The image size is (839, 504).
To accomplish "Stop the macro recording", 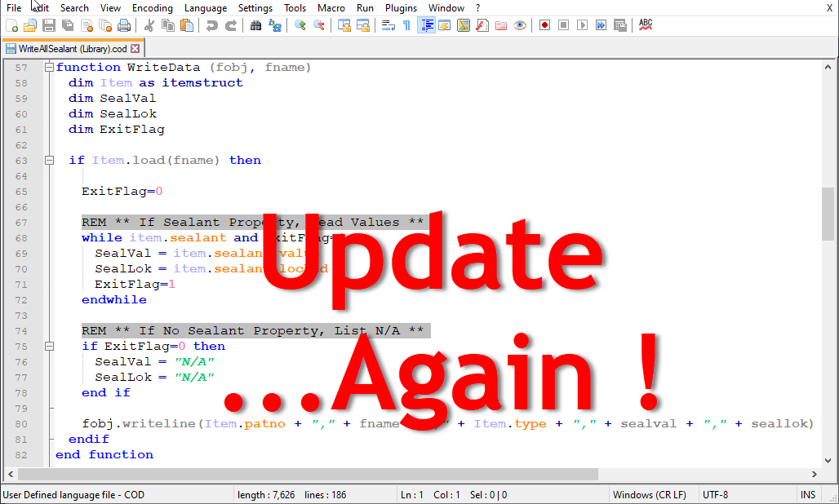I will click(563, 25).
